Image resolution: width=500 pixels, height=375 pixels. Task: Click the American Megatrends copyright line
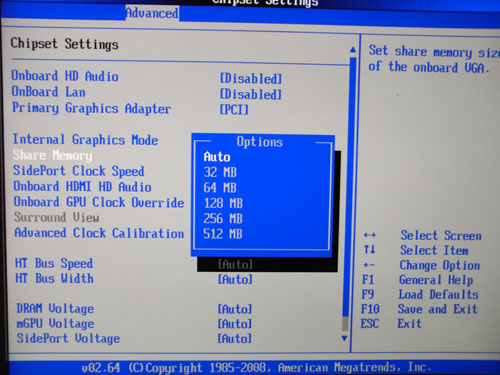pos(257,368)
